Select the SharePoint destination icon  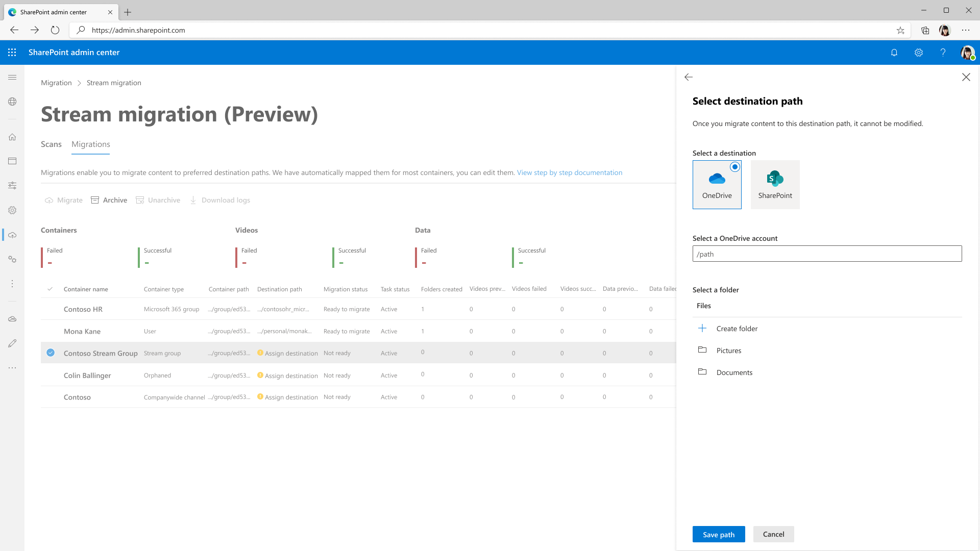[x=775, y=184]
